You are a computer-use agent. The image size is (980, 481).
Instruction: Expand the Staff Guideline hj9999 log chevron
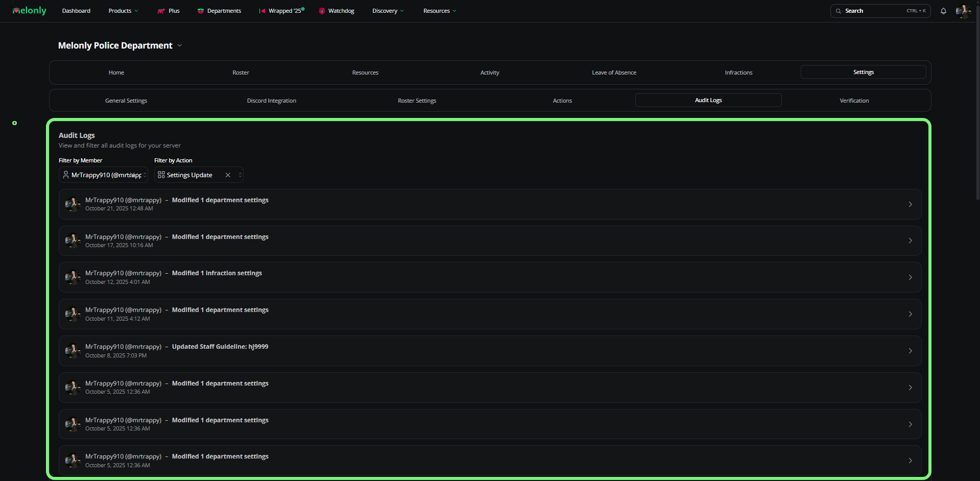tap(910, 351)
